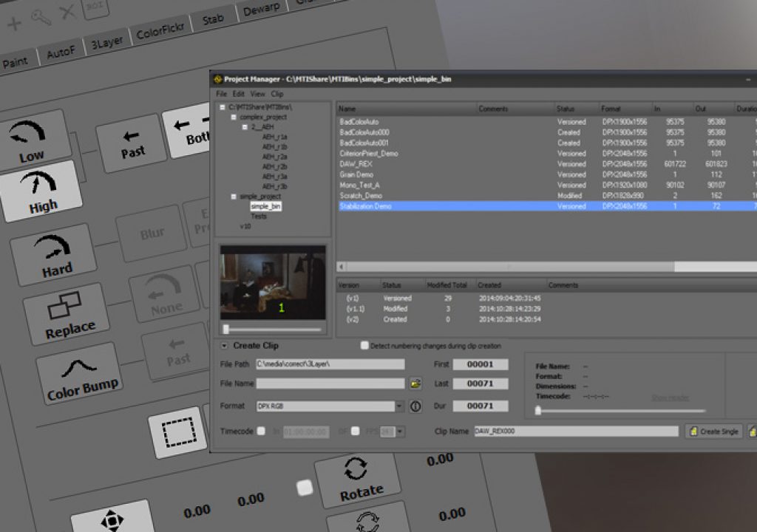The height and width of the screenshot is (532, 757).
Task: Select version (v1.1) Modified row
Action: point(547,308)
